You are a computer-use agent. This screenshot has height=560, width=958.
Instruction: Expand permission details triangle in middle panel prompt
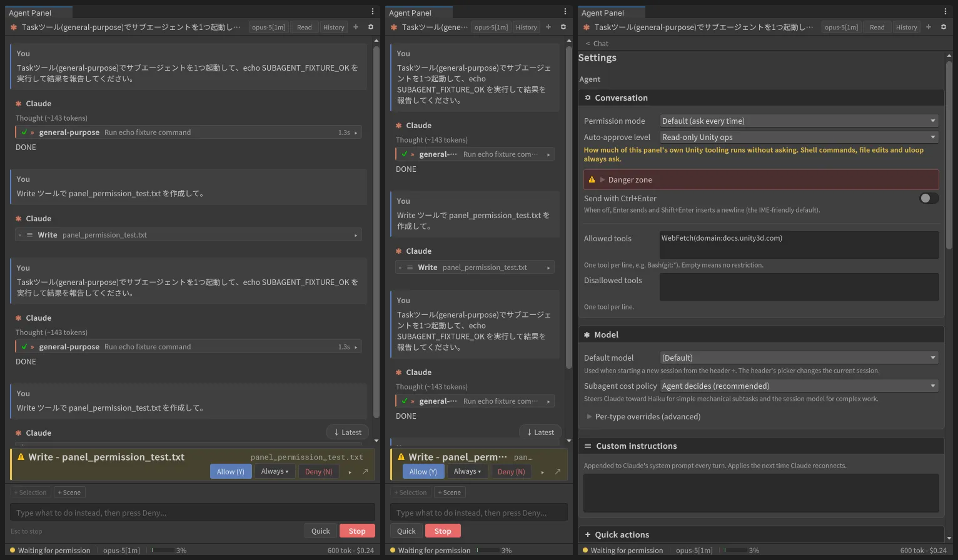click(x=543, y=472)
